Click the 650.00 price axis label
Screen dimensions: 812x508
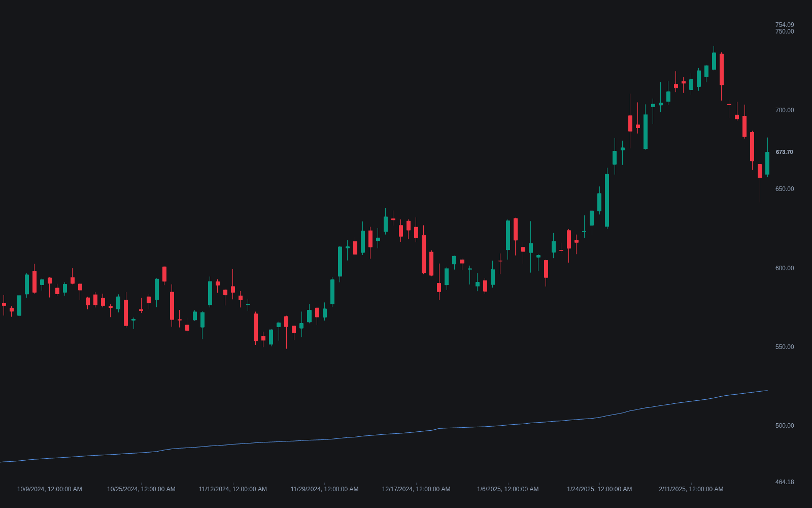pyautogui.click(x=785, y=189)
